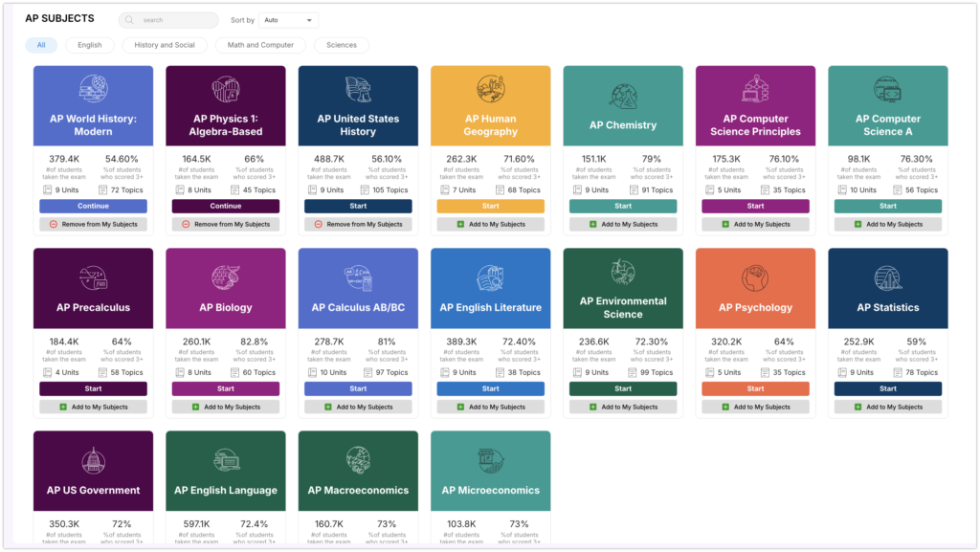
Task: Click the green plus icon on AP Chemistry
Action: click(x=593, y=224)
